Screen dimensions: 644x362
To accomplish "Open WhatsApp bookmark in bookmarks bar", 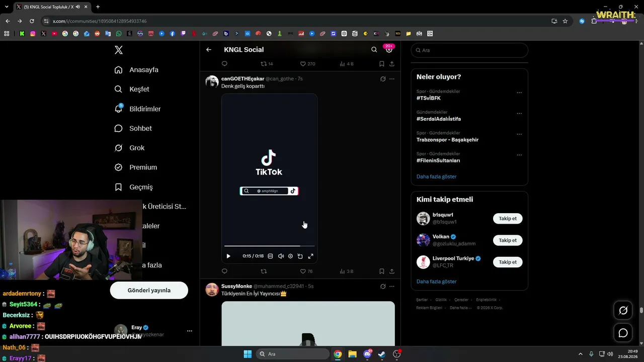I will click(x=119, y=34).
